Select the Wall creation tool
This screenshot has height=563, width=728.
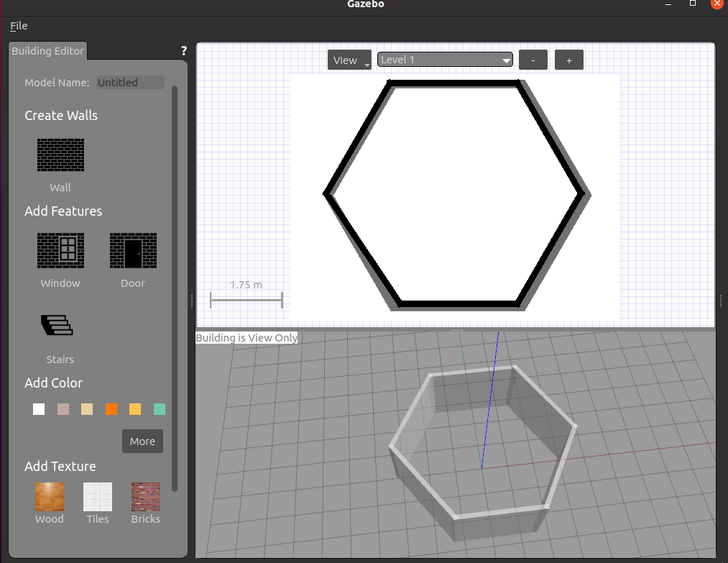[60, 155]
